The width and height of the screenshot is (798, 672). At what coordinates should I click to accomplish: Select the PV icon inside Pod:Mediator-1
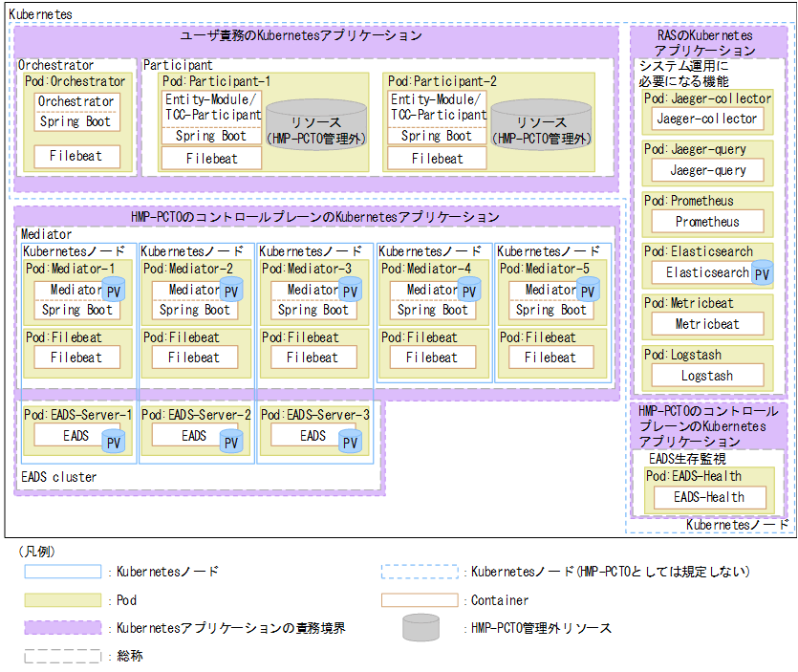(116, 289)
